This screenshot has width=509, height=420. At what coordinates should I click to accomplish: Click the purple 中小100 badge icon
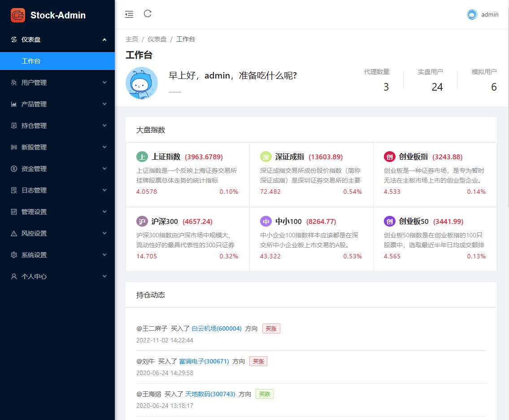point(266,221)
